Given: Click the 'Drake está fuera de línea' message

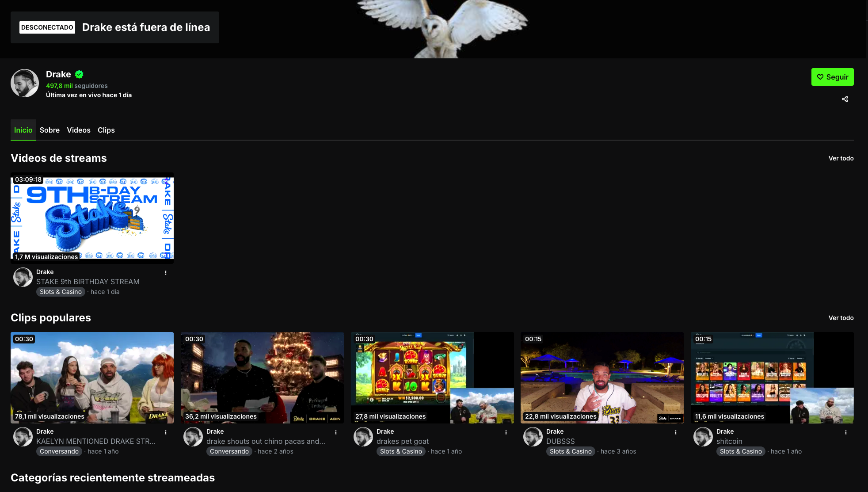Looking at the screenshot, I should click(x=146, y=27).
